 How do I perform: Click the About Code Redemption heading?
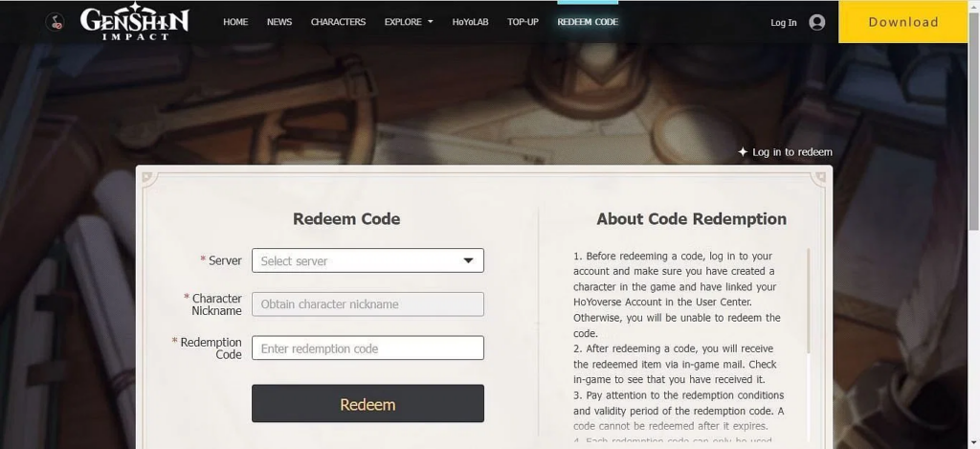tap(691, 219)
